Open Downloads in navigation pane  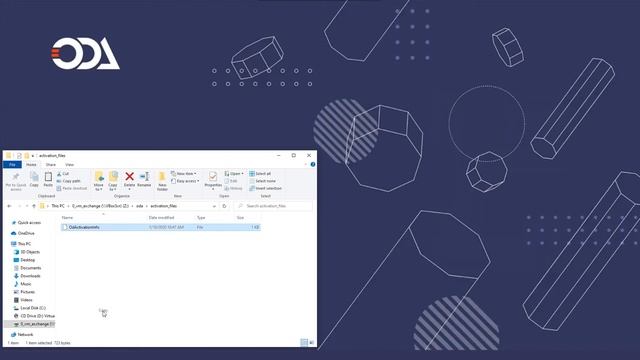(30, 276)
